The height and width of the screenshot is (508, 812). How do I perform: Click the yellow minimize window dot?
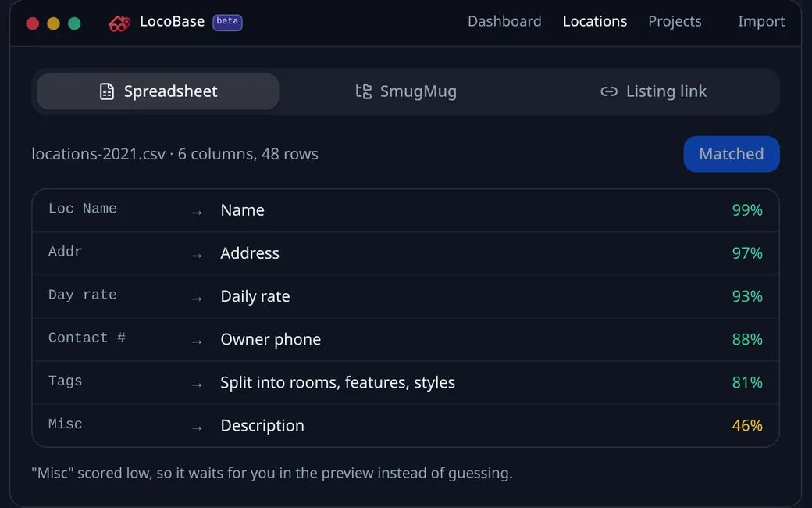[53, 23]
